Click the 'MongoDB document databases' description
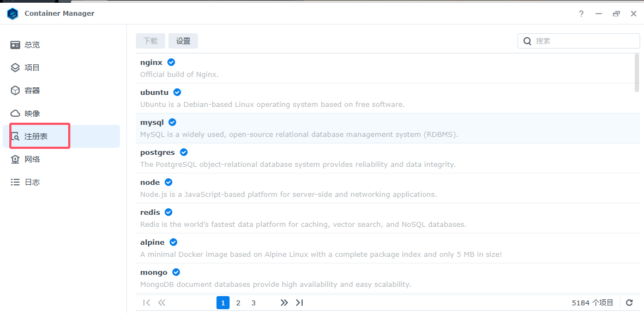 pyautogui.click(x=275, y=284)
